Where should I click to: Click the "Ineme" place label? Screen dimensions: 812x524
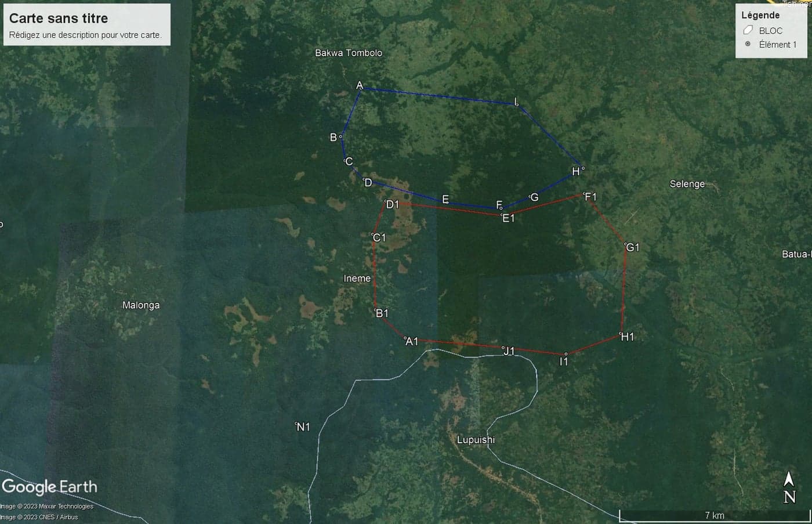[357, 279]
